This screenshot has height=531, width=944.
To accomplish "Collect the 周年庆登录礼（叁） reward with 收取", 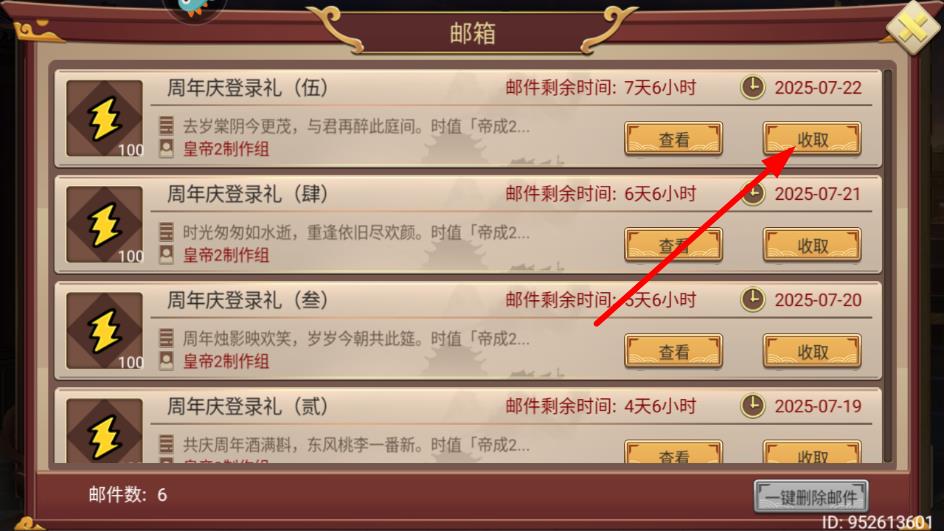I will tap(812, 351).
